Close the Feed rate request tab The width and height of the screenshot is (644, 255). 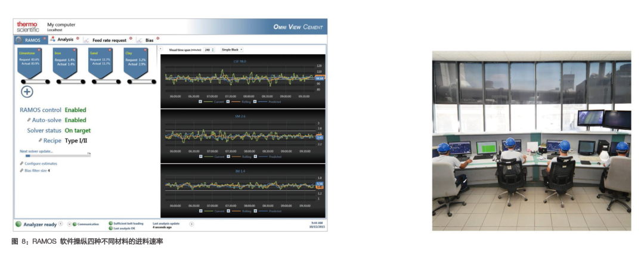(131, 38)
